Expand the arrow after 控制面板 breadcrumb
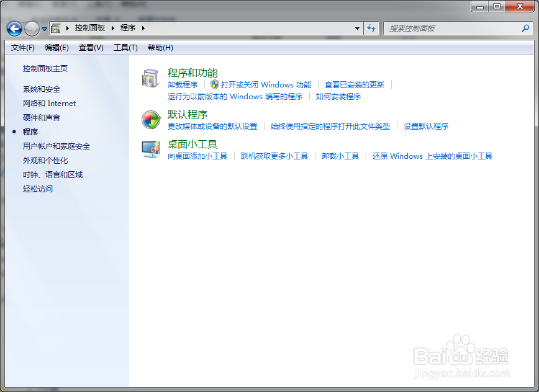Screen dimensions: 539x392 (x=112, y=28)
